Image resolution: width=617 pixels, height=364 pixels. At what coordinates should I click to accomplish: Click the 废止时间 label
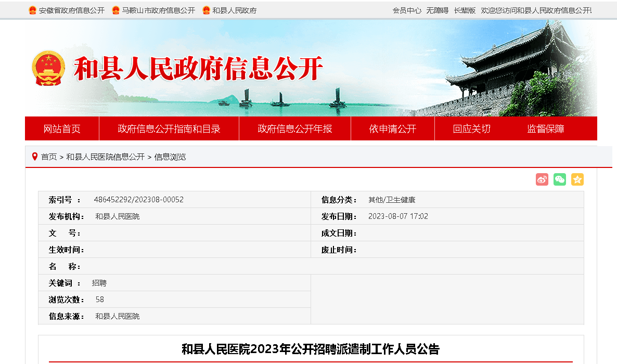click(339, 250)
